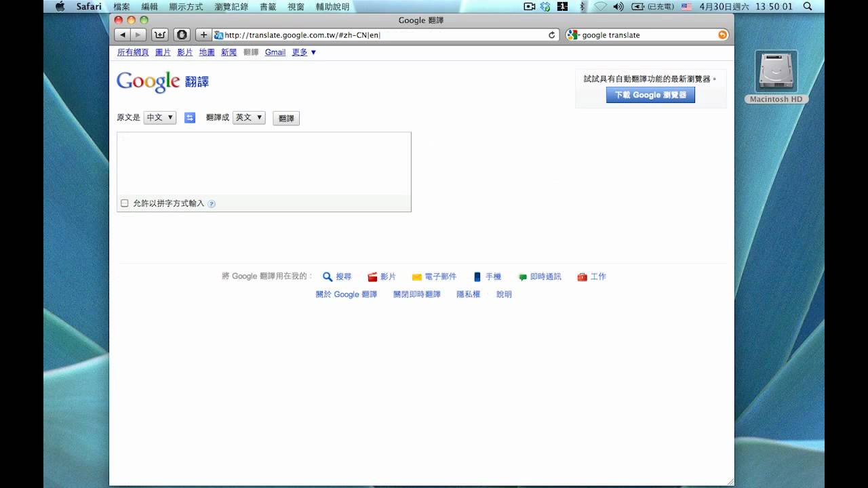The height and width of the screenshot is (488, 868).
Task: Click the blue phone icon next to 手機
Action: click(477, 277)
